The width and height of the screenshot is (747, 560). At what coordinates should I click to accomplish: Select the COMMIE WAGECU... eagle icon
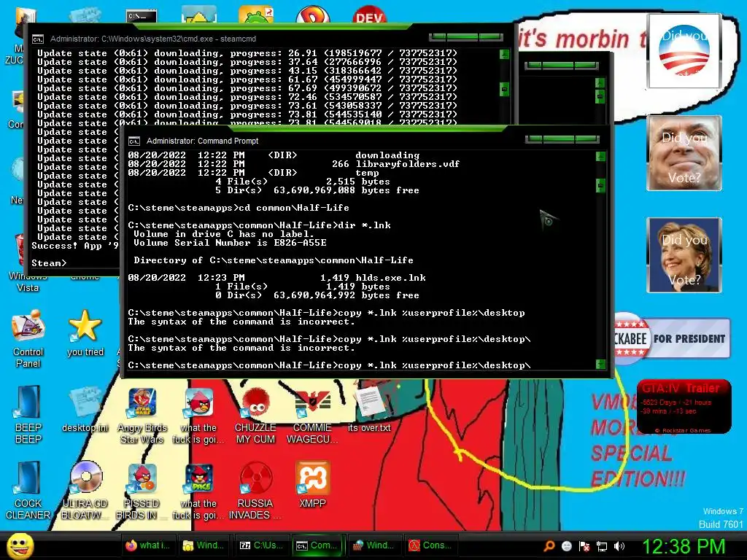[x=312, y=415]
